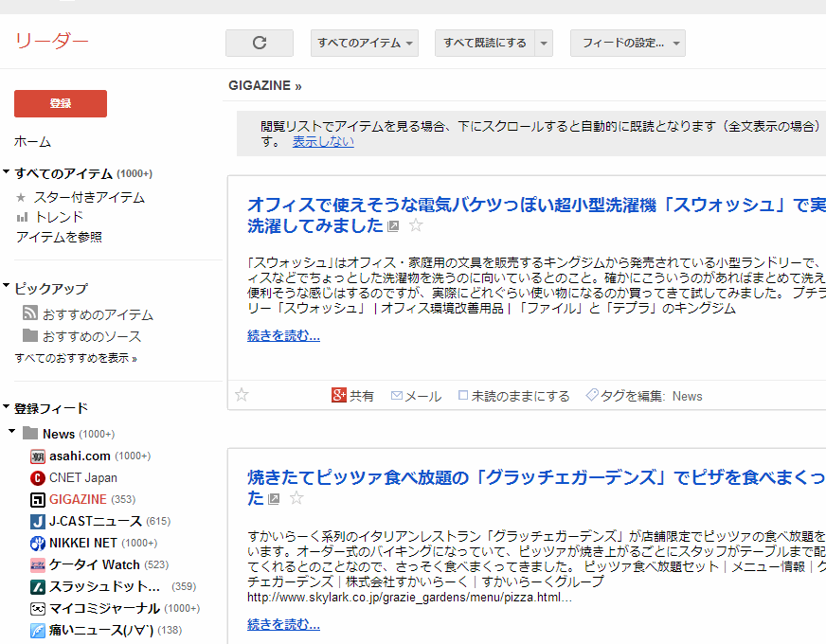Open the first article's external link icon
826x644 pixels.
point(393,226)
